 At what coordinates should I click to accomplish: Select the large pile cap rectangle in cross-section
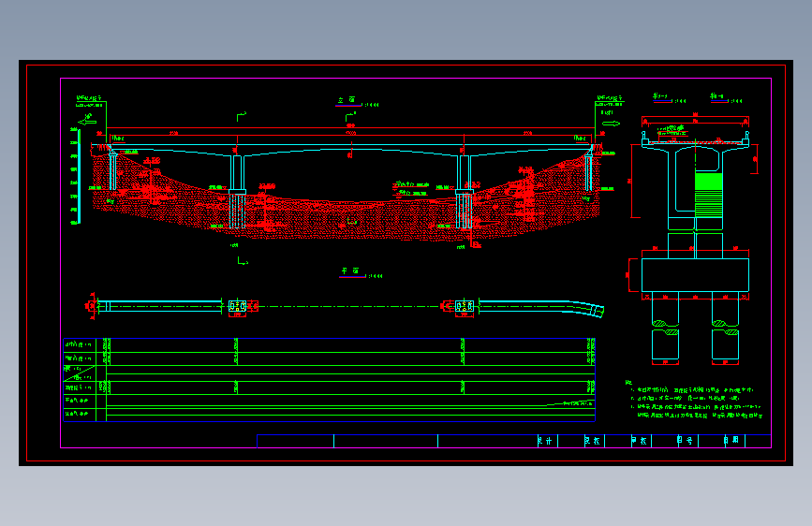pyautogui.click(x=695, y=275)
